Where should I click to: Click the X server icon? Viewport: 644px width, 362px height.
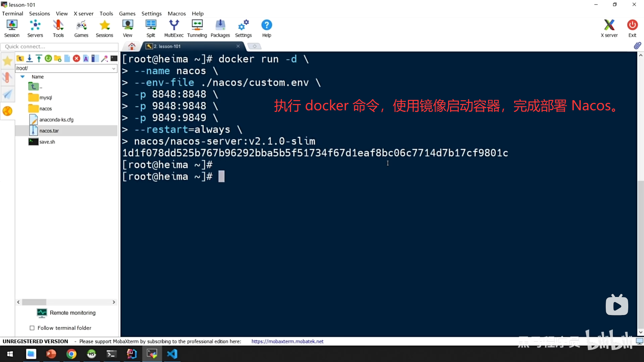coord(609,28)
